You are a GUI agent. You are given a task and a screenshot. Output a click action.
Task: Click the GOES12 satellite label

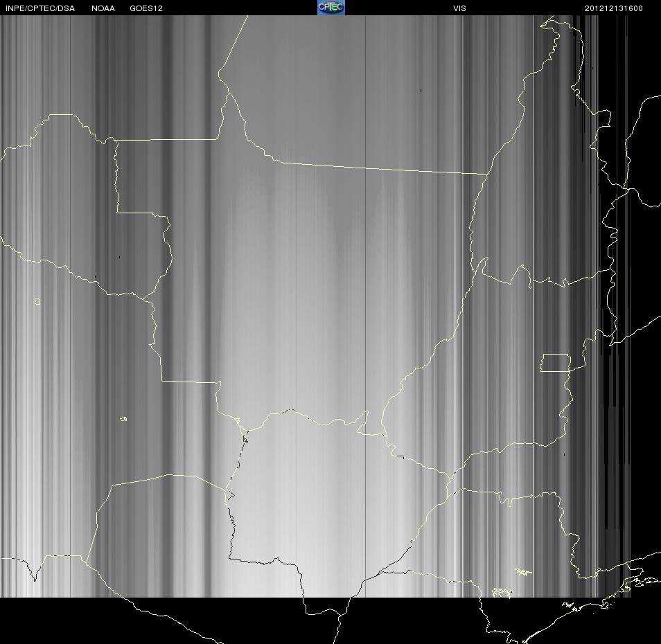[146, 8]
